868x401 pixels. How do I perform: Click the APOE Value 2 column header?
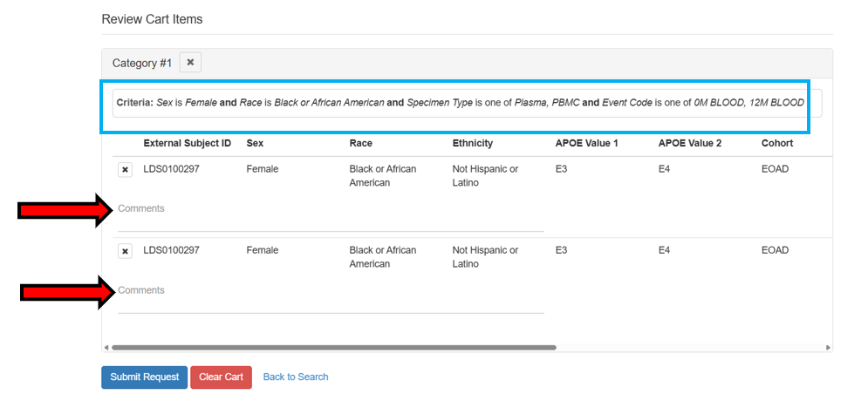[689, 143]
